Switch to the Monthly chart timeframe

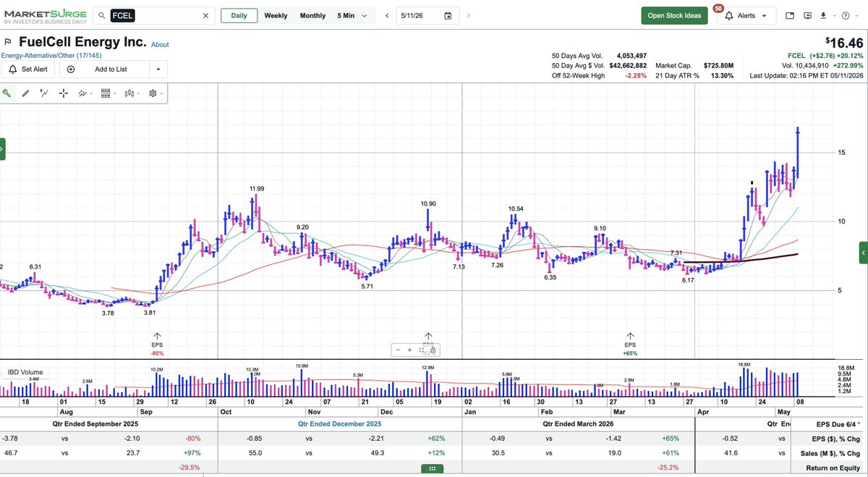tap(312, 15)
